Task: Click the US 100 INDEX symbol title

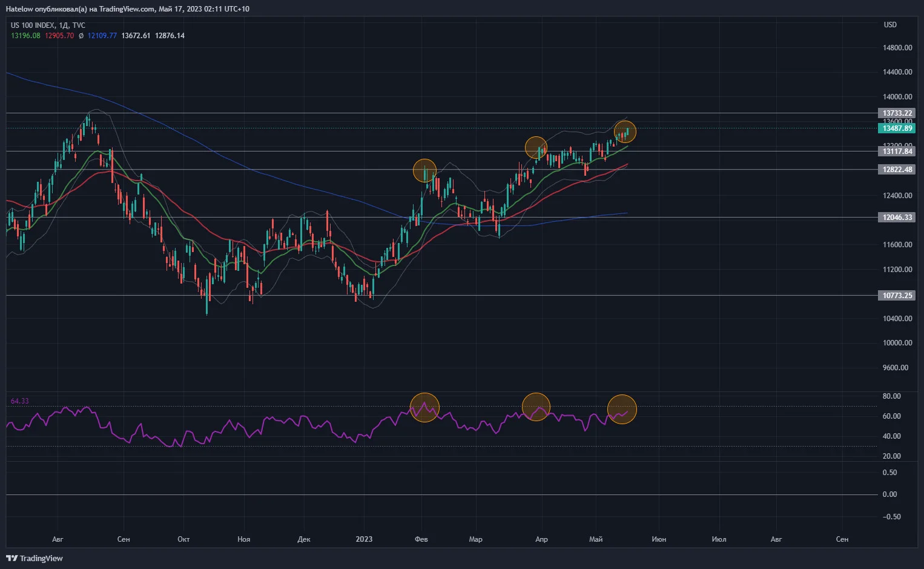Action: [33, 25]
